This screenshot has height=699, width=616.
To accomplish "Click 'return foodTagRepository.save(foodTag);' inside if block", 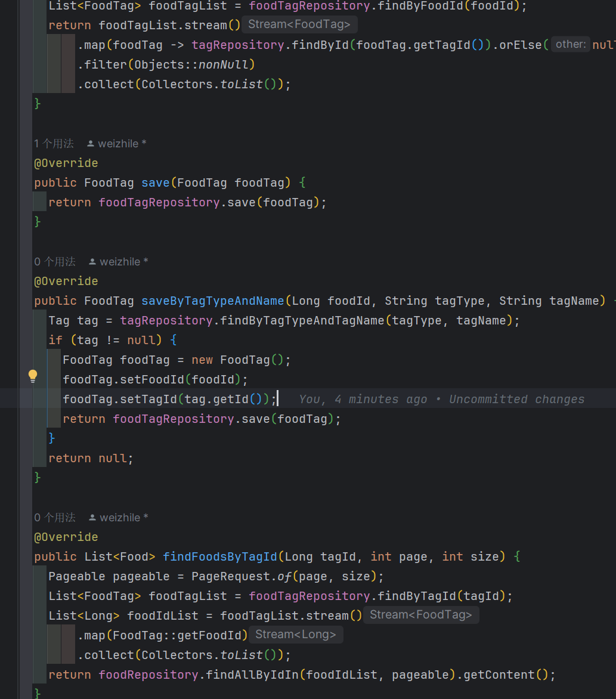I will (202, 419).
